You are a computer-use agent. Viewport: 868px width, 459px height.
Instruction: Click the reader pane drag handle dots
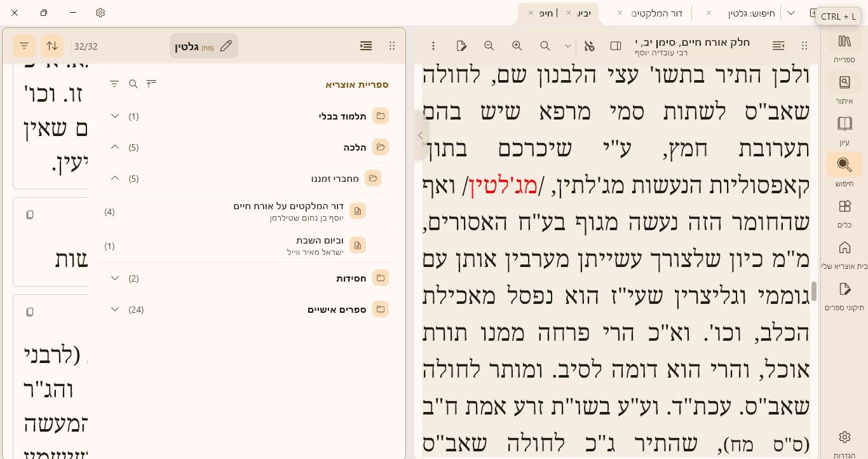[x=804, y=46]
